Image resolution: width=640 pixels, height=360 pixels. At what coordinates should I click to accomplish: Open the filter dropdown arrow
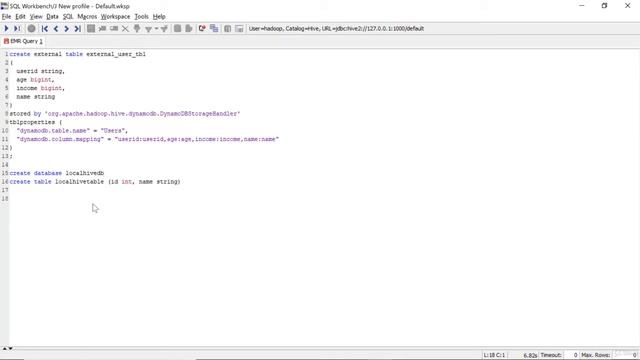pyautogui.click(x=156, y=29)
